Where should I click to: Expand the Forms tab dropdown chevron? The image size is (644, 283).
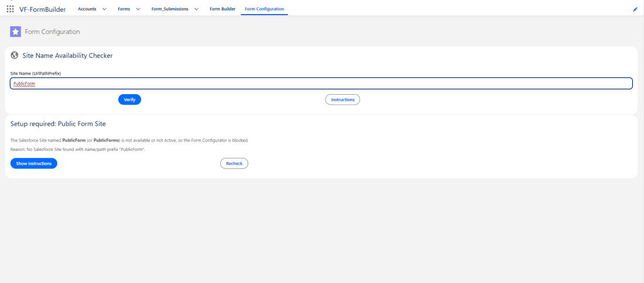click(x=138, y=9)
